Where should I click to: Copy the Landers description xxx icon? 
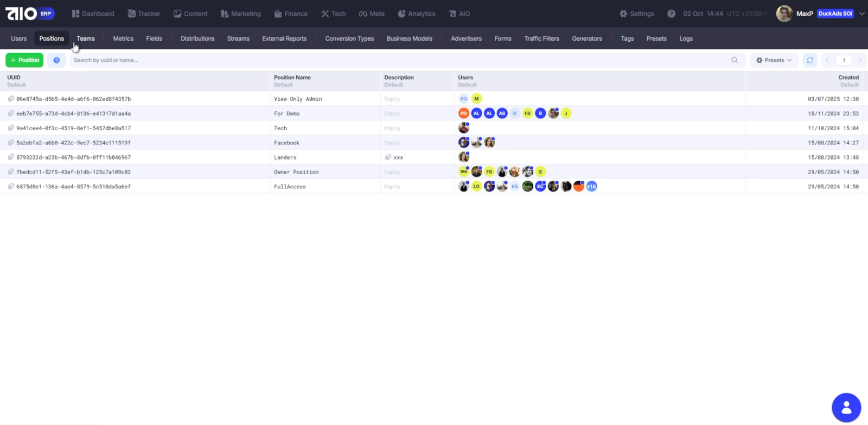point(388,157)
